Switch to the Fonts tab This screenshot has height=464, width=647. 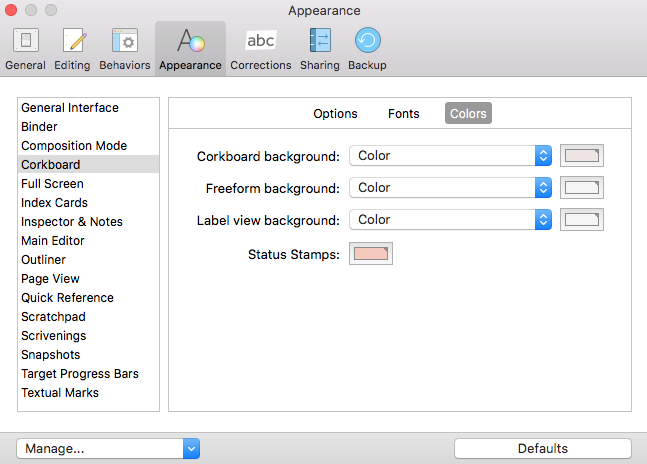(404, 113)
